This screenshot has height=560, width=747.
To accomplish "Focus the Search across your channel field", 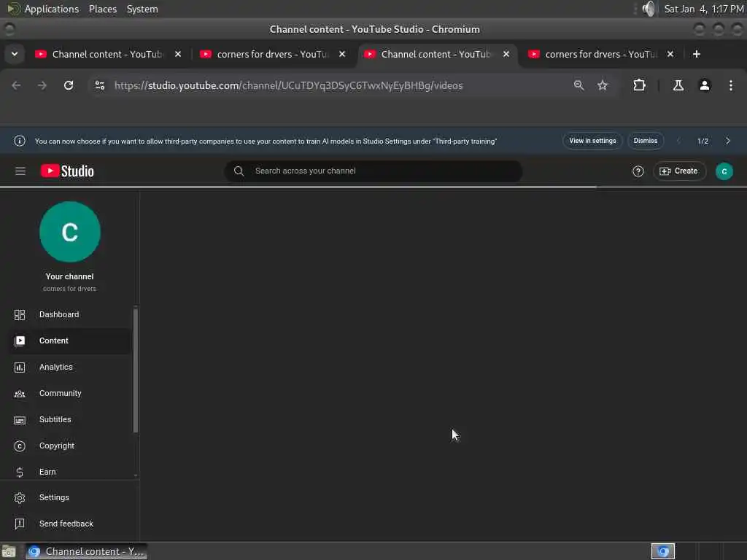I will pyautogui.click(x=373, y=171).
